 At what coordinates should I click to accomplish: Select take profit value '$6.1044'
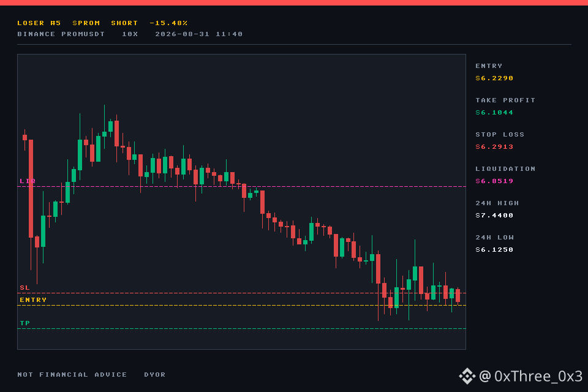coord(494,113)
